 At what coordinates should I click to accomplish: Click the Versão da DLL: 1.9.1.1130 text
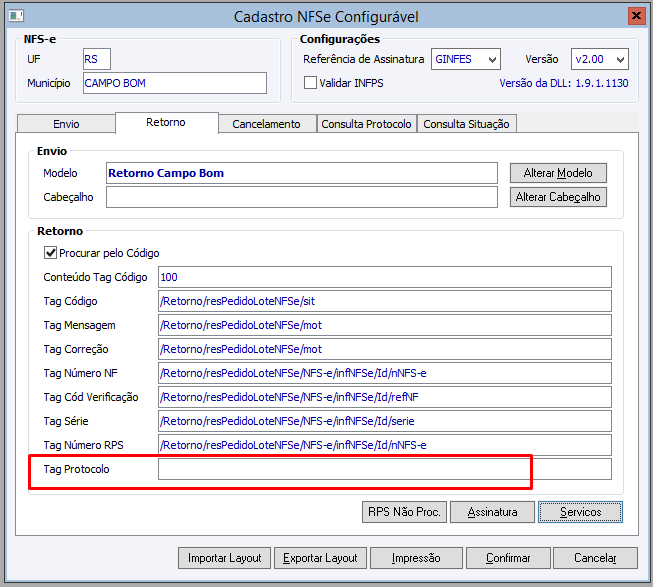coord(564,83)
